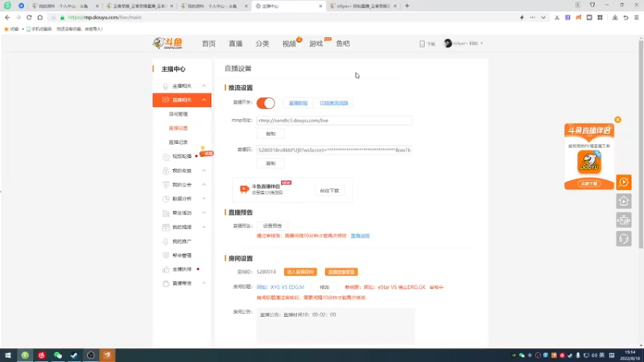Select 直播设置 in the sidebar
644x362 pixels.
[178, 128]
